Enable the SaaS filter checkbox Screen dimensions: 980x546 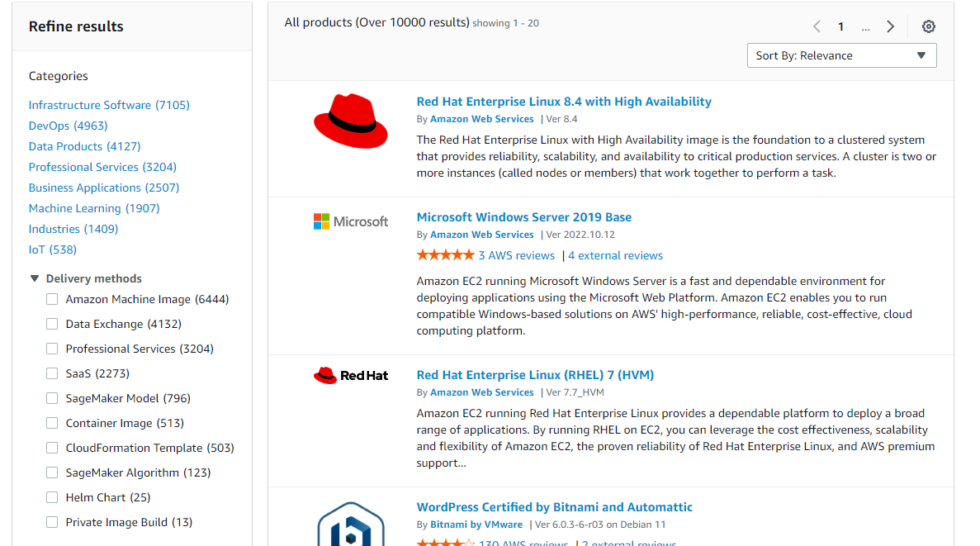point(52,373)
